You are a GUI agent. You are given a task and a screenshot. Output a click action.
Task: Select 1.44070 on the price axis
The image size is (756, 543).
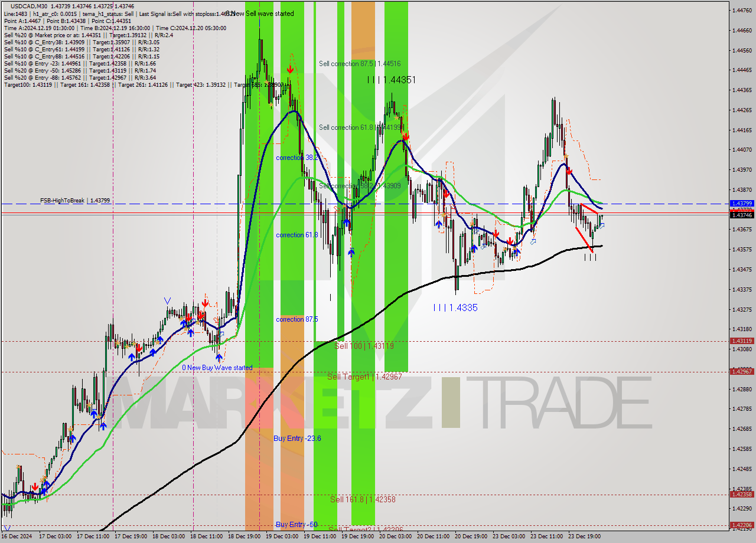tap(742, 150)
